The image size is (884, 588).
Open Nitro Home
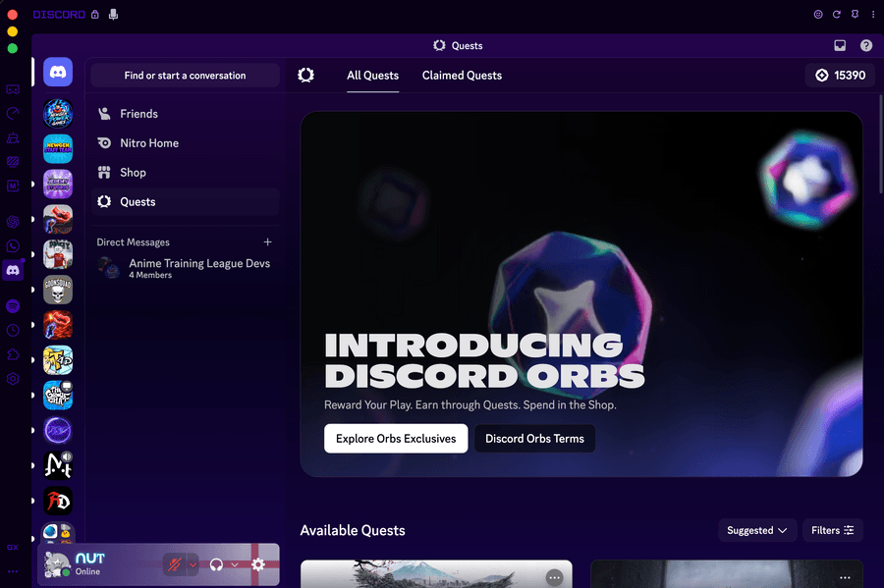185,143
